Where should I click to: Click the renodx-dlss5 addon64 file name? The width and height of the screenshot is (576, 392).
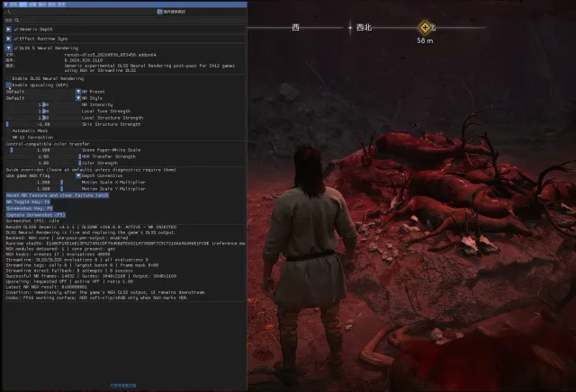[110, 55]
